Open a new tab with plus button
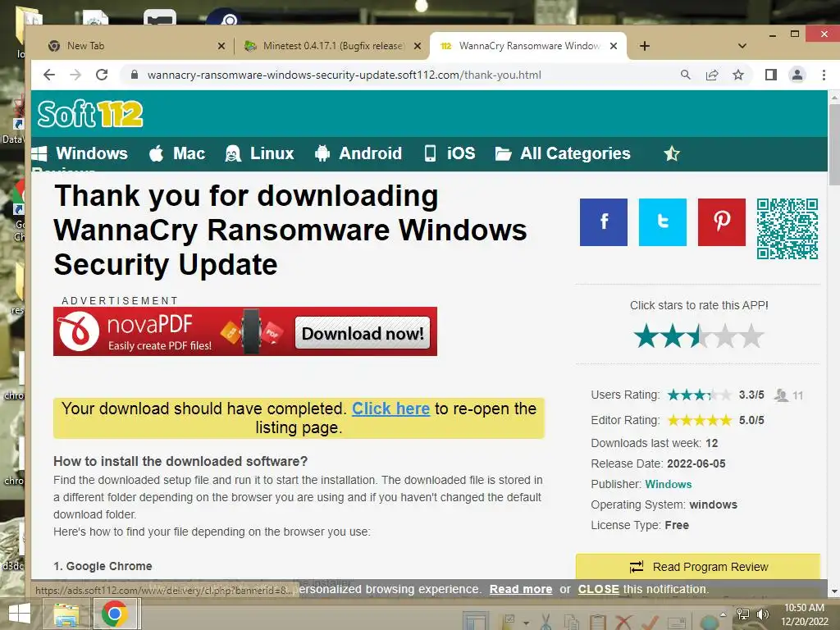840x630 pixels. pyautogui.click(x=645, y=46)
